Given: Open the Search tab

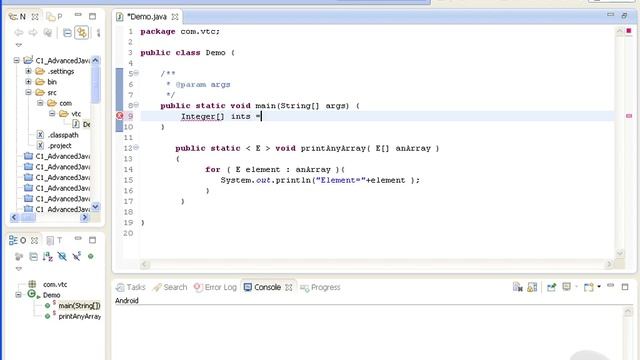Looking at the screenshot, I should coord(170,287).
